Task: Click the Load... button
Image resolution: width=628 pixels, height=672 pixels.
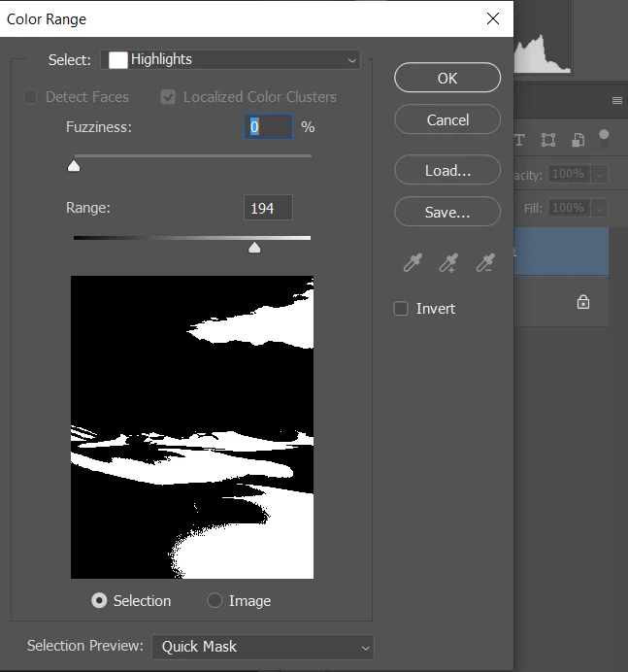Action: tap(447, 171)
